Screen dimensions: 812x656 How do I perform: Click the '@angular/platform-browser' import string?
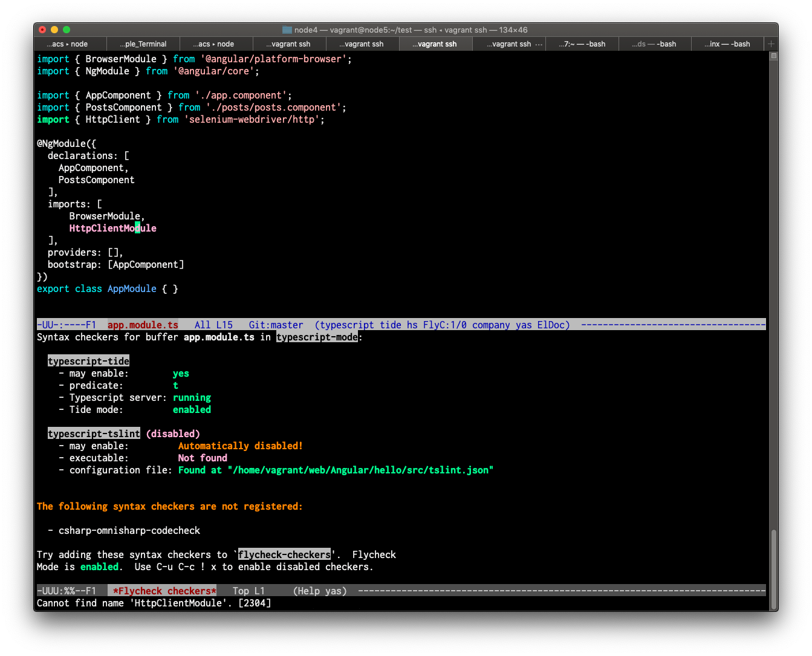point(273,59)
